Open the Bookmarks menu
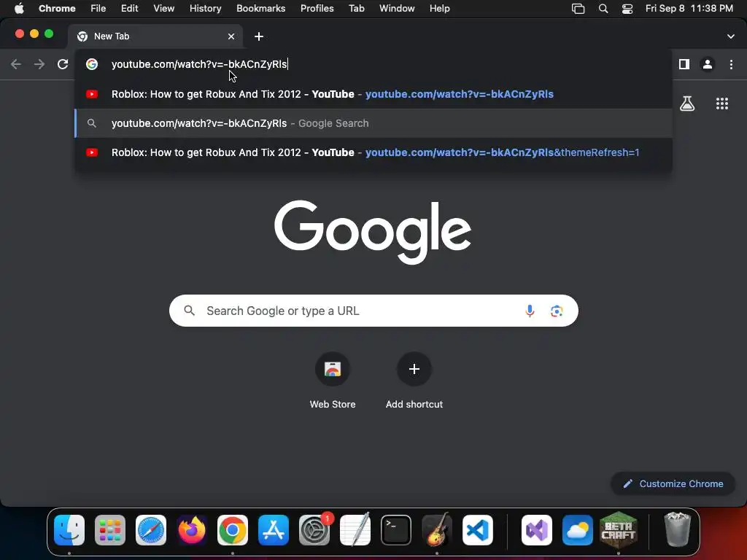This screenshot has height=560, width=747. [x=260, y=8]
